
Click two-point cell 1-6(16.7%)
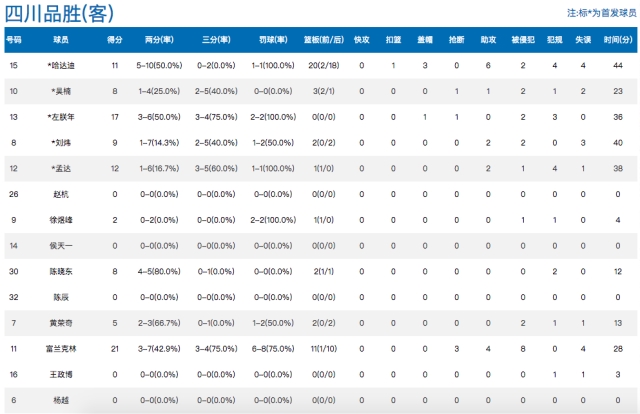[x=159, y=169]
